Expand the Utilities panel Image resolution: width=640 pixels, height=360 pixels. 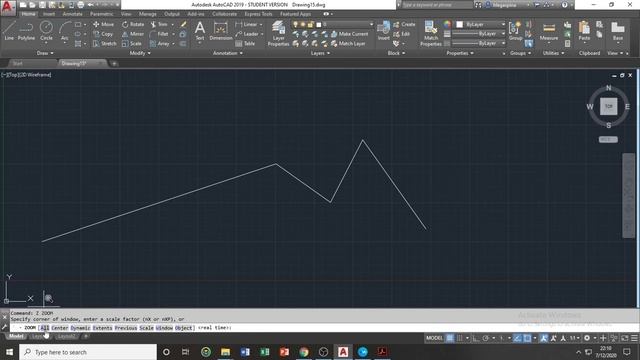(x=553, y=53)
